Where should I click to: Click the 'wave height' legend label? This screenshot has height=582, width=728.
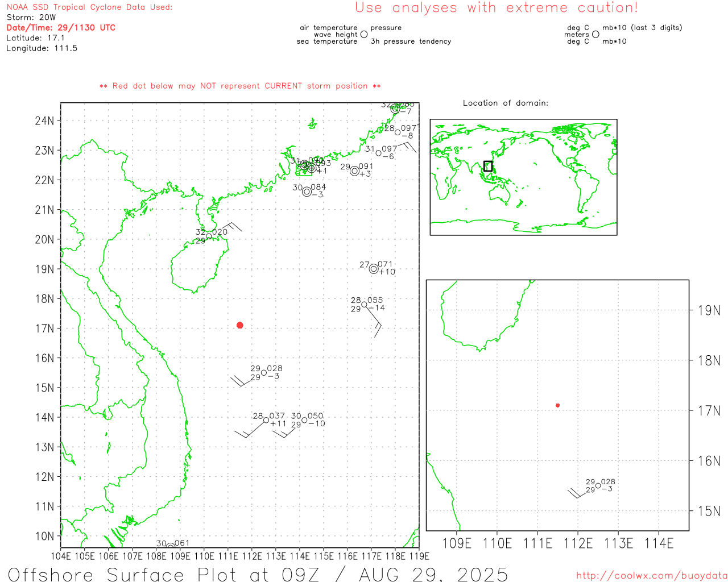[336, 35]
